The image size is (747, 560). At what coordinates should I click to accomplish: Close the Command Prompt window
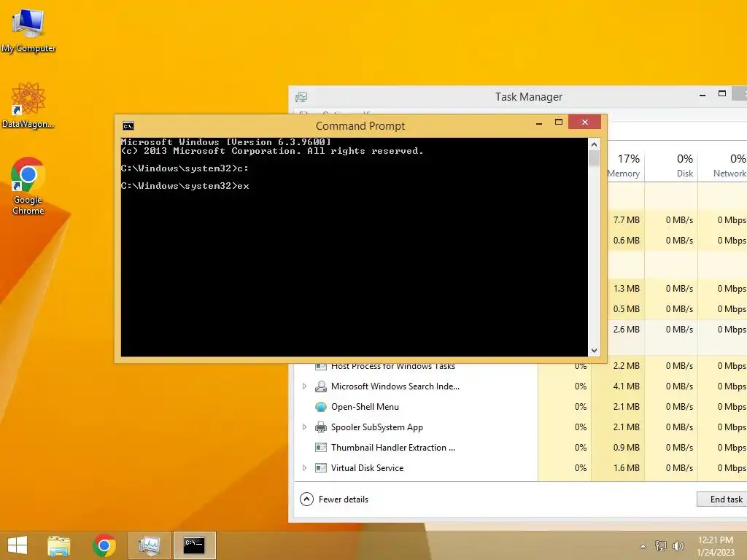pyautogui.click(x=584, y=122)
